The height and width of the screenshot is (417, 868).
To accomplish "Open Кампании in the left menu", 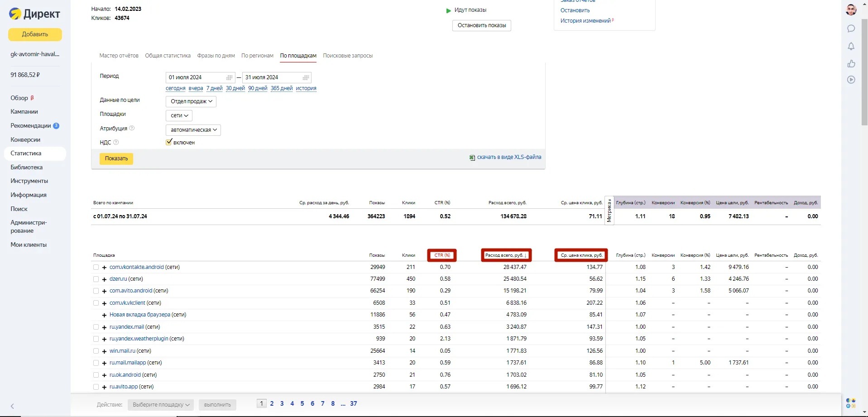I will [24, 111].
